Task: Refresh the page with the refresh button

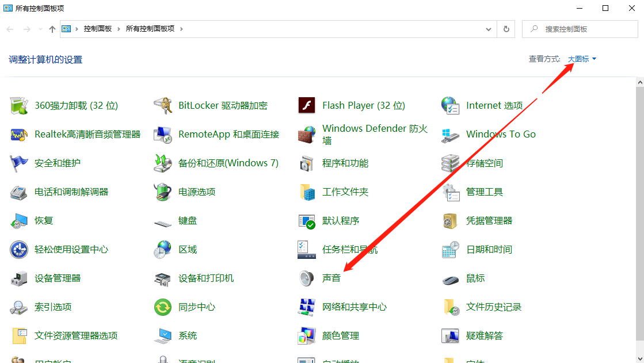Action: 506,29
